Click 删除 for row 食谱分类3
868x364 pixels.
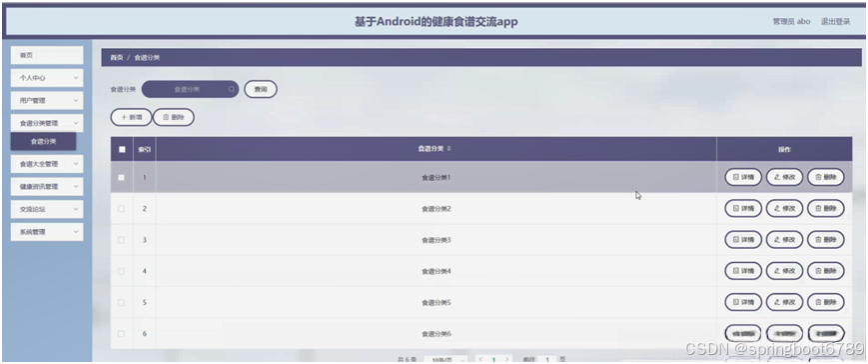tap(826, 240)
